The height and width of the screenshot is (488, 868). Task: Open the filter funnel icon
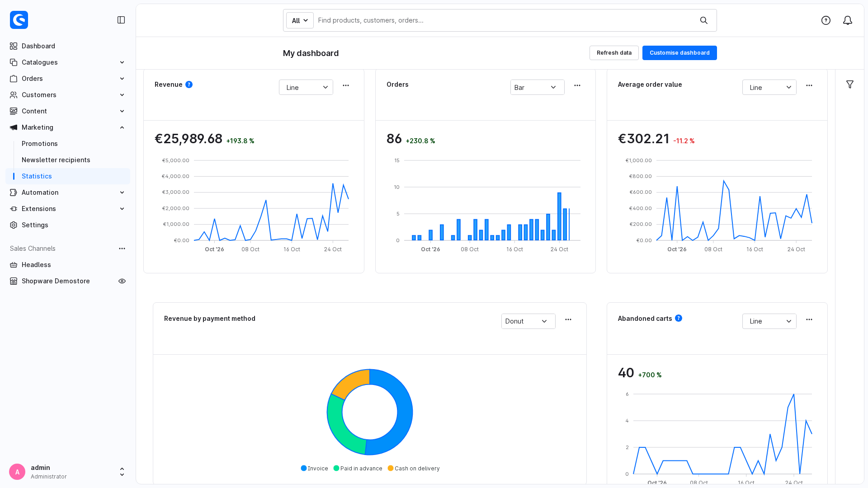850,84
